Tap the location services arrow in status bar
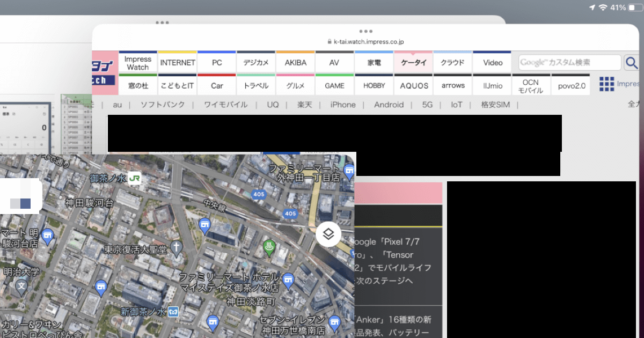The width and height of the screenshot is (644, 338). click(592, 8)
